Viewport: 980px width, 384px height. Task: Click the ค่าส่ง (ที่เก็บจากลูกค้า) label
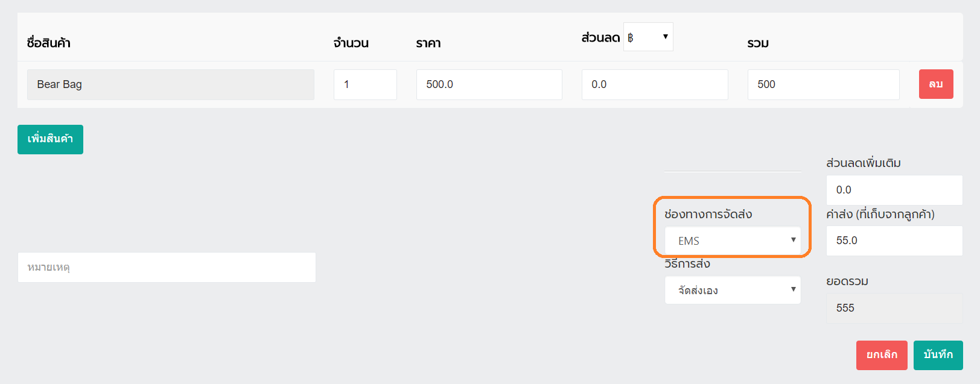pos(880,215)
